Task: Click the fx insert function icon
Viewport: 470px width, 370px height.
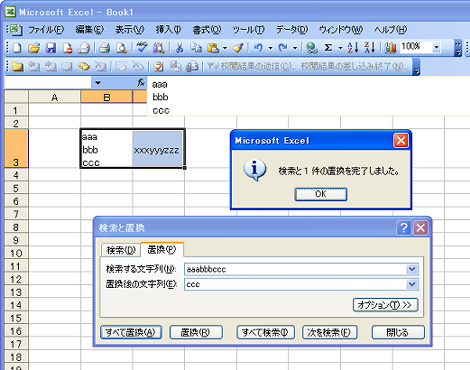Action: pos(141,83)
